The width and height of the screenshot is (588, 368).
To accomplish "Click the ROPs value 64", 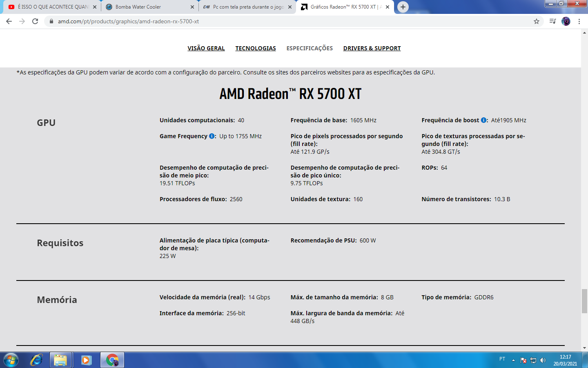I will click(x=444, y=168).
